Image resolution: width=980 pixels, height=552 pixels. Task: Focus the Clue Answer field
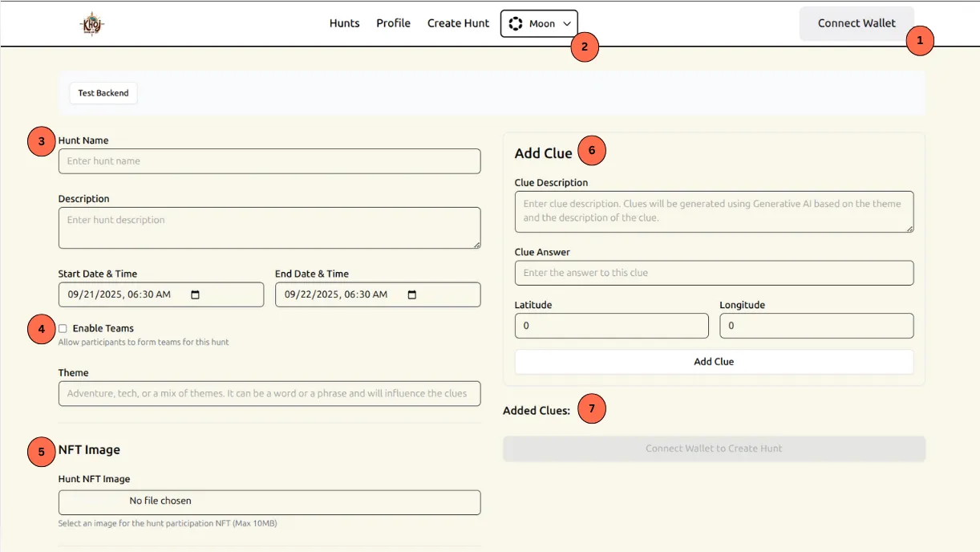coord(714,273)
